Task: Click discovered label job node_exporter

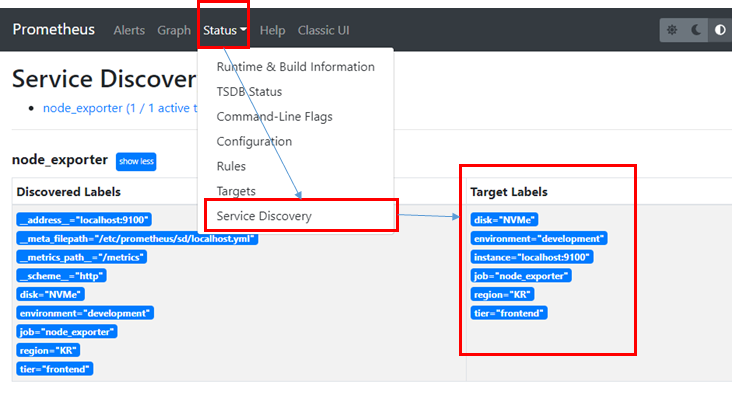Action: [x=67, y=332]
